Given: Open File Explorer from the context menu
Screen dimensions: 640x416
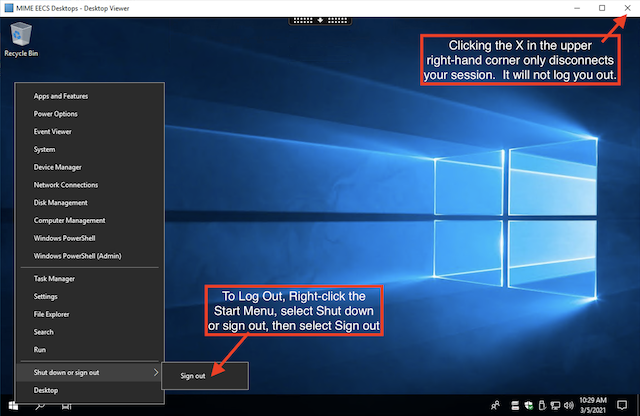Looking at the screenshot, I should (x=51, y=314).
